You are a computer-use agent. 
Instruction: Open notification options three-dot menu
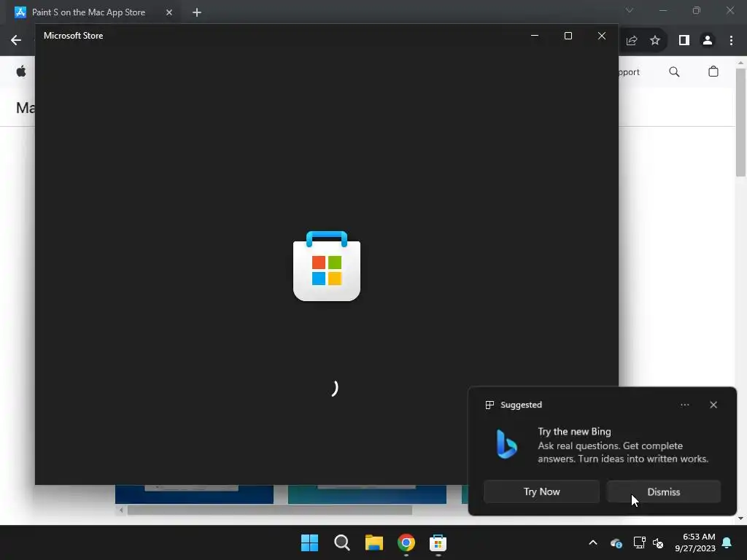(x=684, y=405)
